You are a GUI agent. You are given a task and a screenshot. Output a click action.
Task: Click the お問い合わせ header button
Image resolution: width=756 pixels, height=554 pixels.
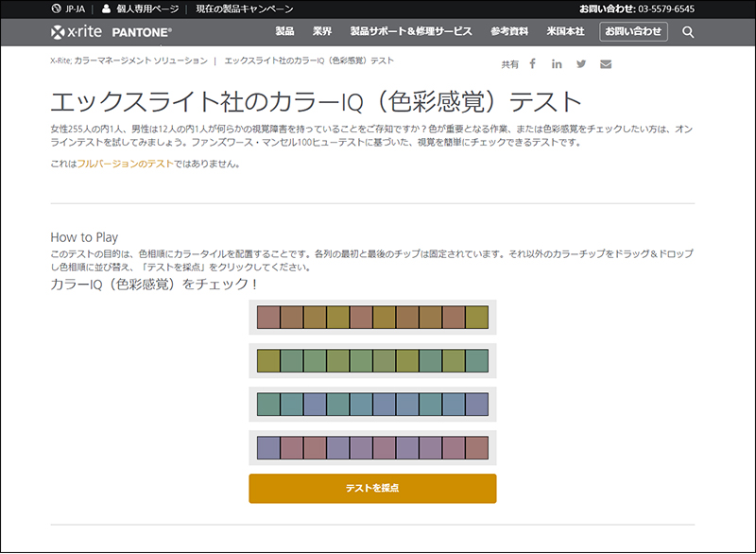[x=633, y=31]
